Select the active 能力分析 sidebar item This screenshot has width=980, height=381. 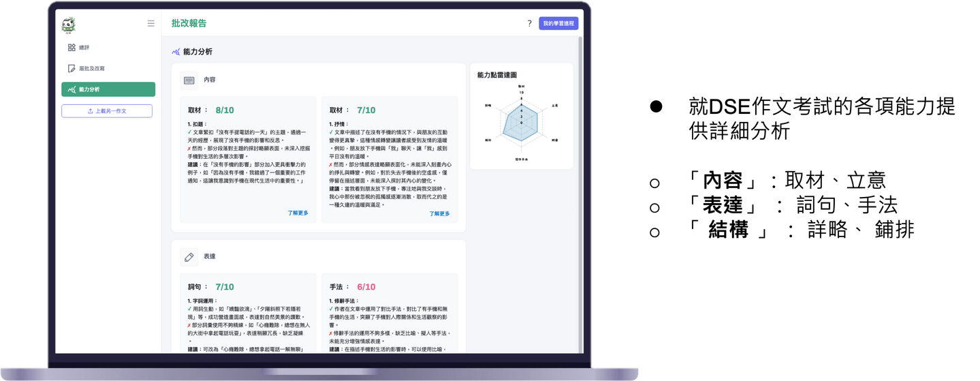click(x=108, y=89)
